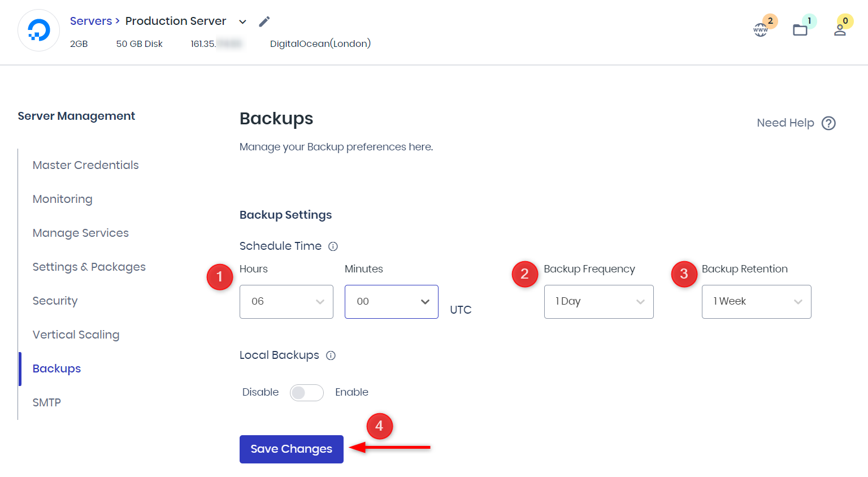Follow the Servers breadcrumb link

90,21
